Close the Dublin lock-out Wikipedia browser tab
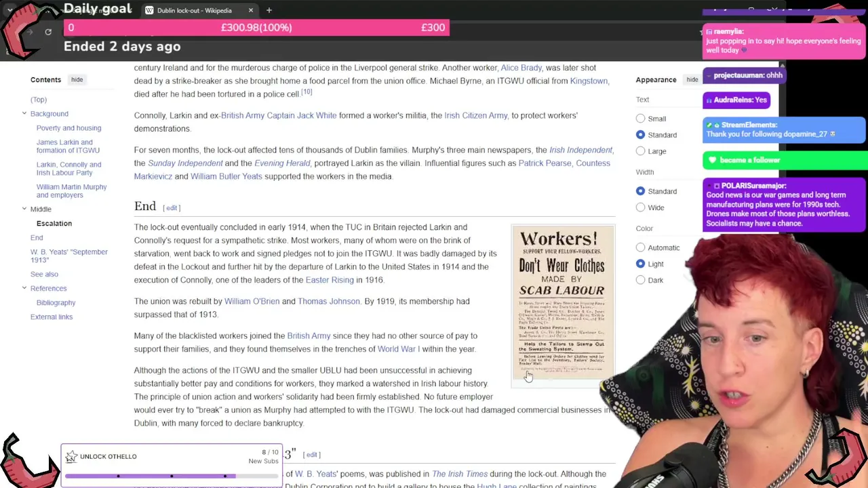The width and height of the screenshot is (868, 488). [x=251, y=10]
